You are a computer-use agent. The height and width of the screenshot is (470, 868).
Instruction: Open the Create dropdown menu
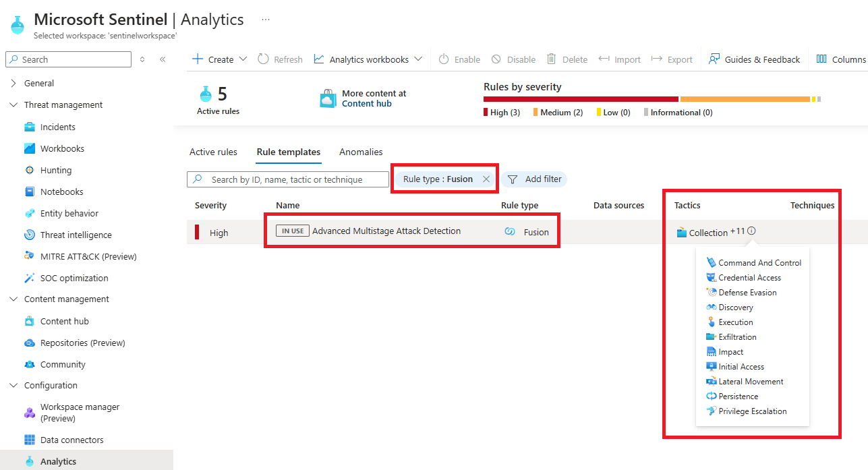[220, 59]
